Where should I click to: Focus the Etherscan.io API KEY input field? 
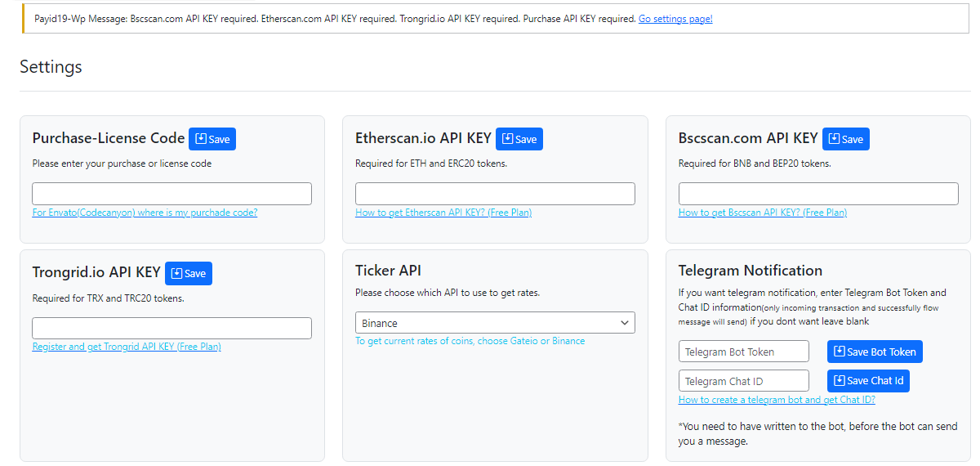point(495,194)
